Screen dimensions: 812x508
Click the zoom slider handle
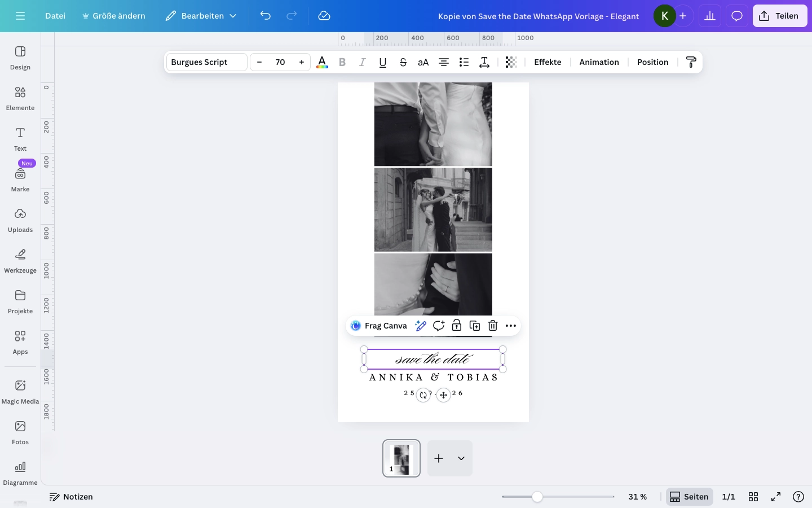(537, 497)
